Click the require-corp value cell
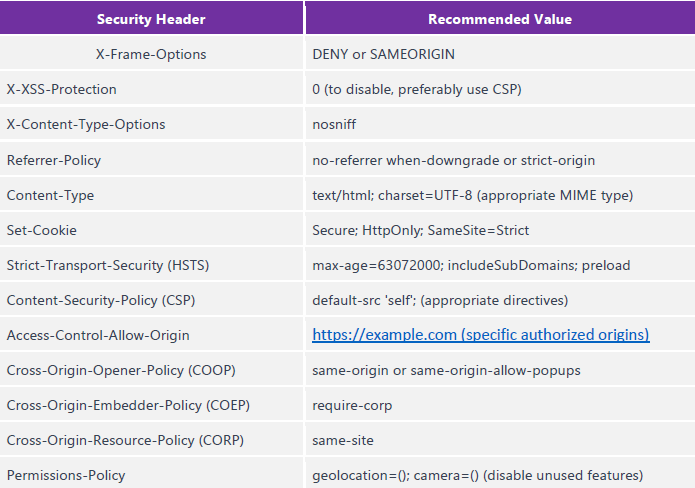The image size is (695, 488). (352, 405)
